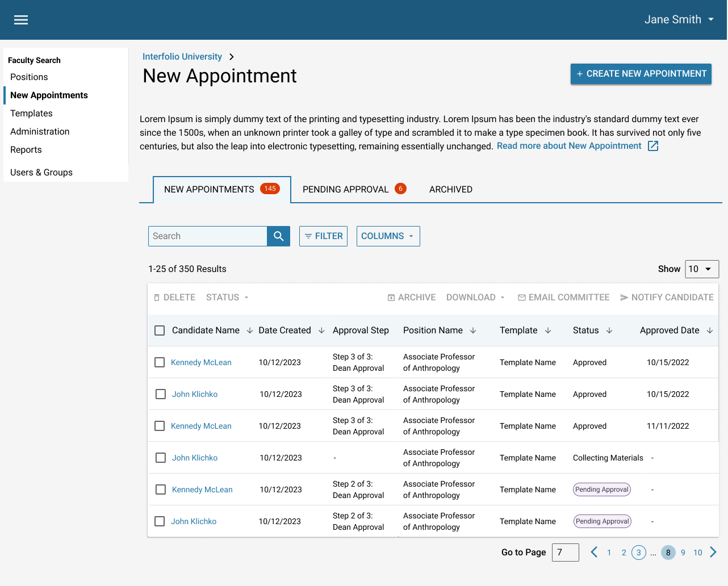The width and height of the screenshot is (728, 586).
Task: Expand the Columns dropdown
Action: point(388,236)
